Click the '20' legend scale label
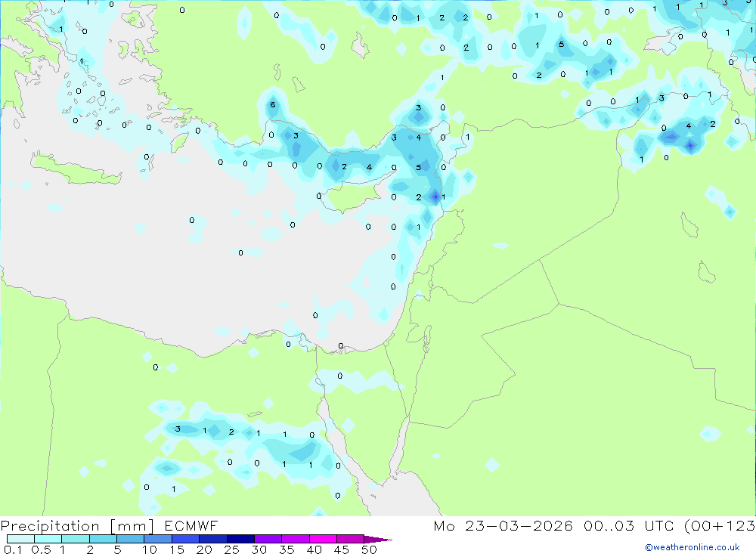The image size is (756, 554). click(x=204, y=549)
